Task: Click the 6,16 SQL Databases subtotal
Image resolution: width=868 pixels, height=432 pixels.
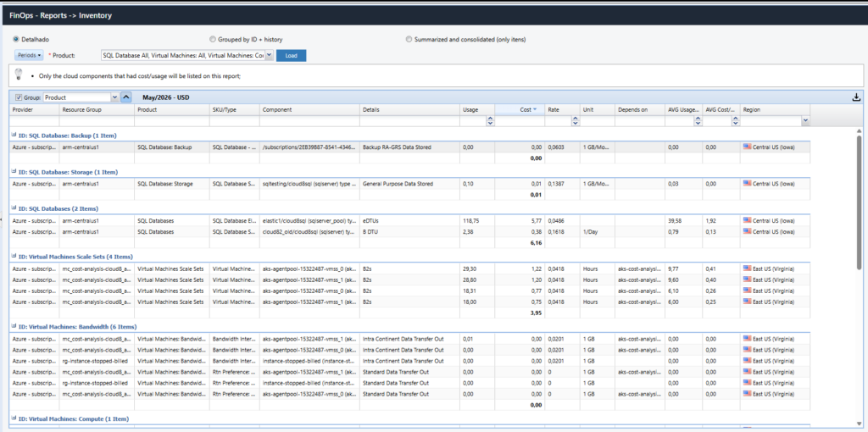Action: (537, 243)
